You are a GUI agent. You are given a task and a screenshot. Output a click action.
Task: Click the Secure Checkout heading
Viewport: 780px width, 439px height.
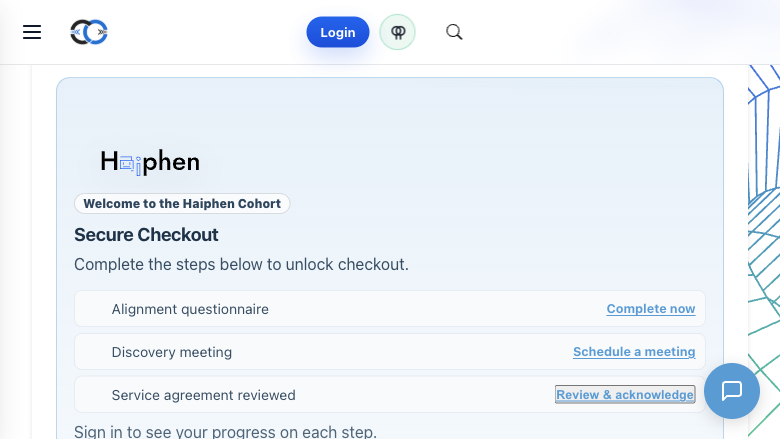[x=146, y=235]
